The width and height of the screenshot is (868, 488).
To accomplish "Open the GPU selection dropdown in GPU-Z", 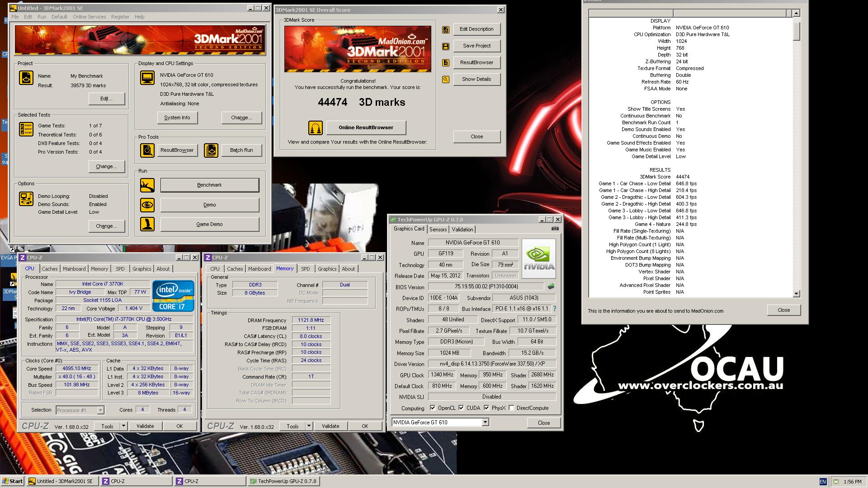I will click(485, 422).
